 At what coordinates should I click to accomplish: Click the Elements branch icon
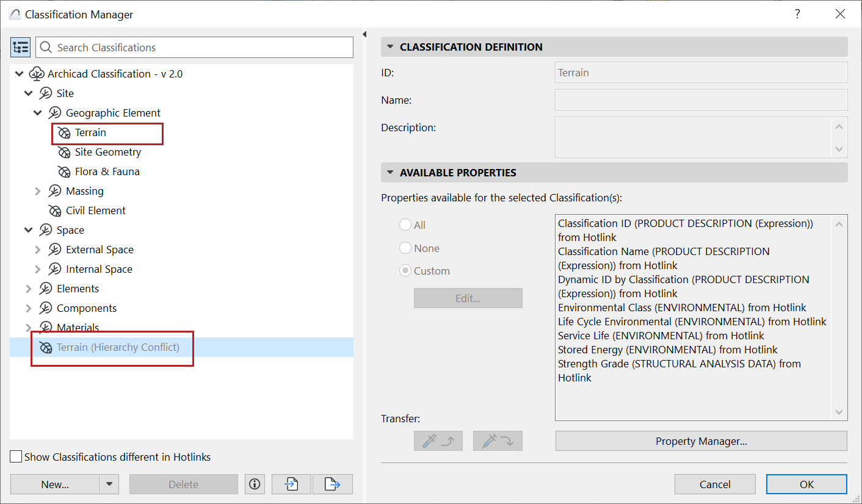tap(46, 289)
